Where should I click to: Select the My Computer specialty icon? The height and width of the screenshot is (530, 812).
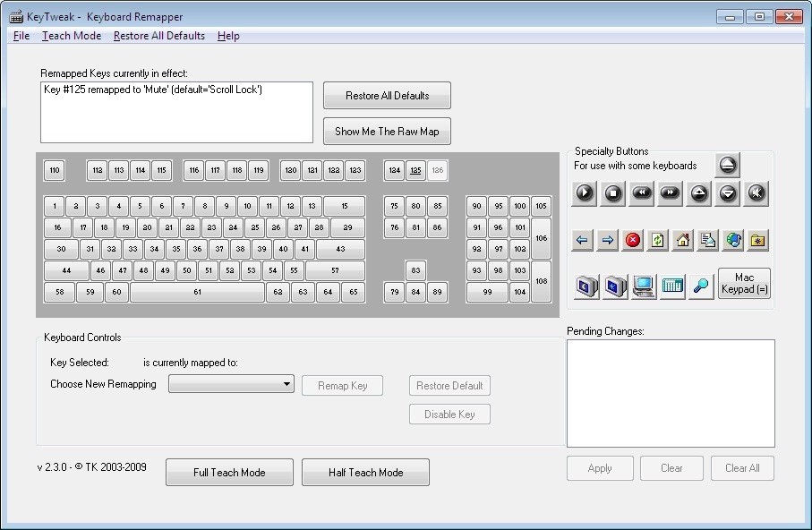[643, 286]
